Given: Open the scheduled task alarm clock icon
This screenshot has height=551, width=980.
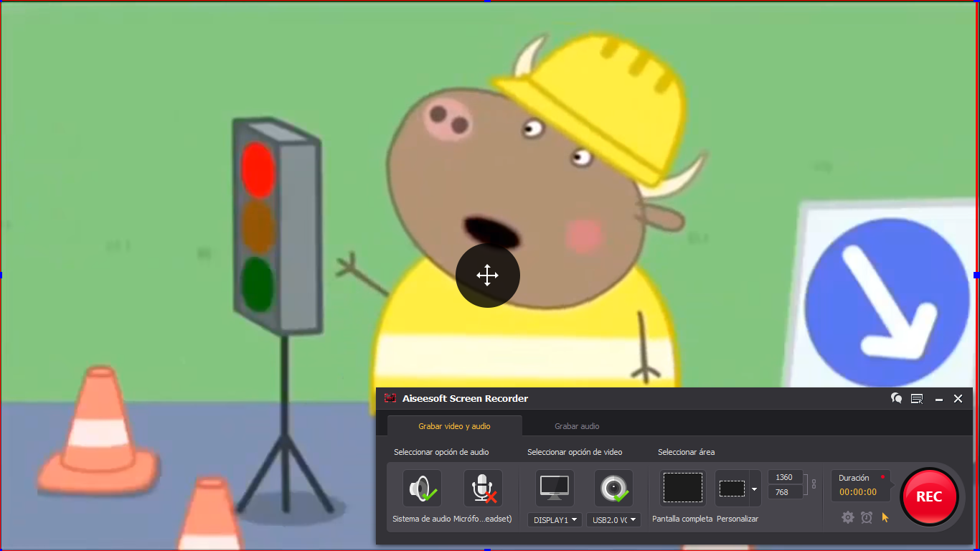Looking at the screenshot, I should (867, 517).
